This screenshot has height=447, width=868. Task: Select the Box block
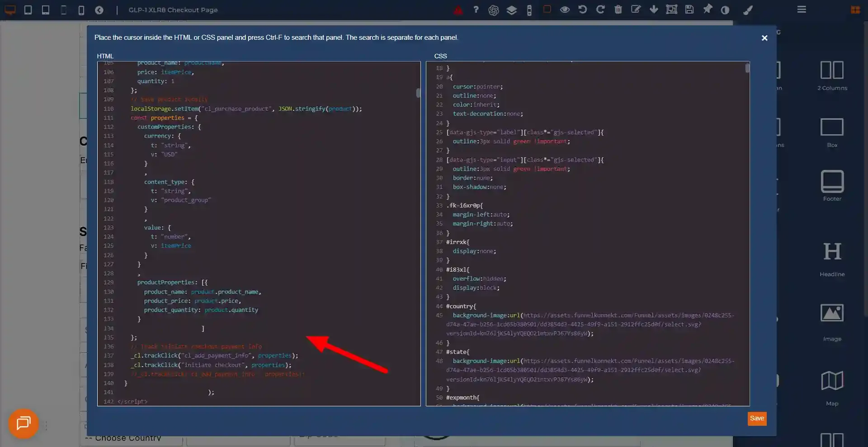(x=832, y=133)
